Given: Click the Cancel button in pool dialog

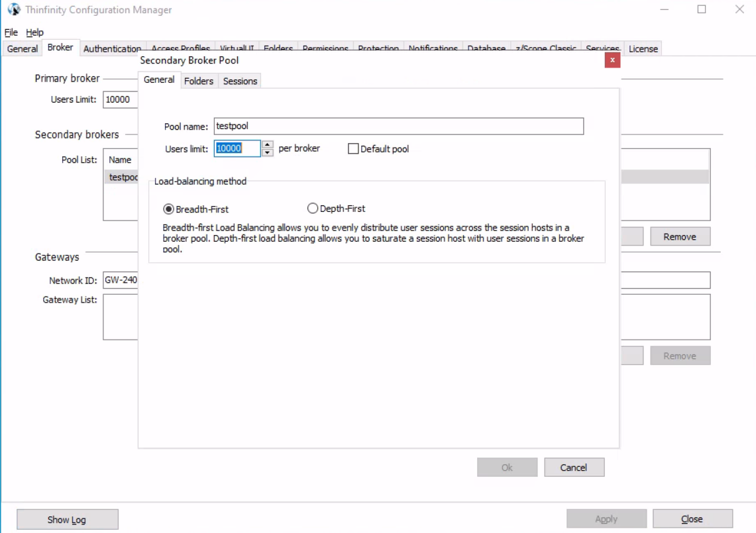Looking at the screenshot, I should (574, 467).
